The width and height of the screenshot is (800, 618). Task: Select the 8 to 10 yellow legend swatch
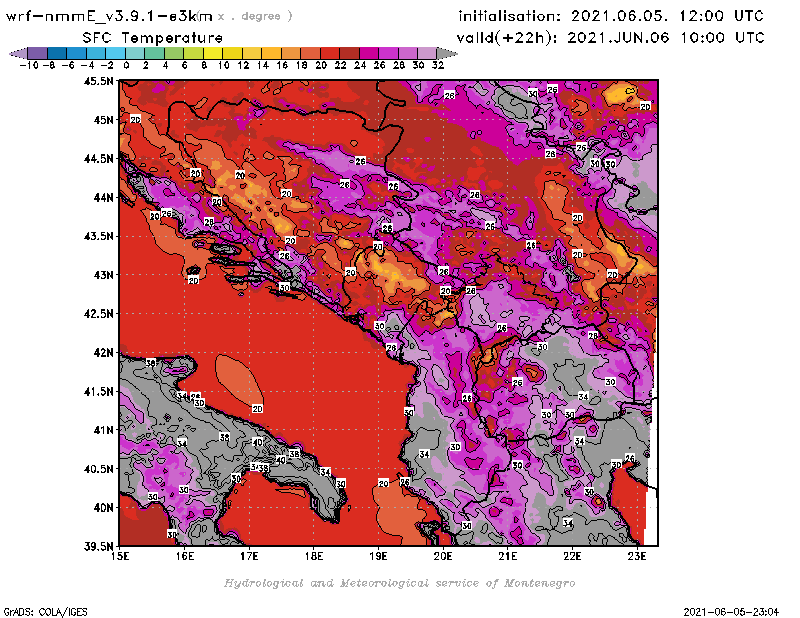[213, 53]
